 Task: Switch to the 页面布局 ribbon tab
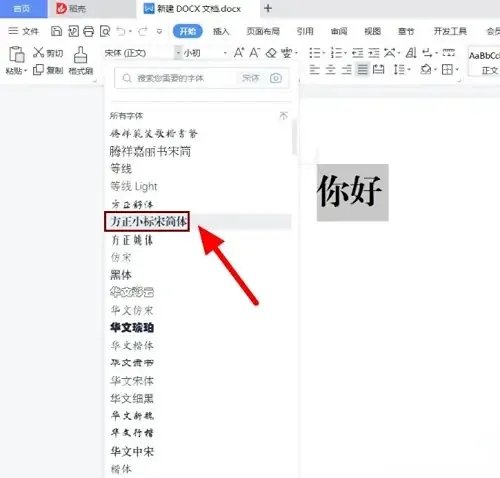point(263,31)
